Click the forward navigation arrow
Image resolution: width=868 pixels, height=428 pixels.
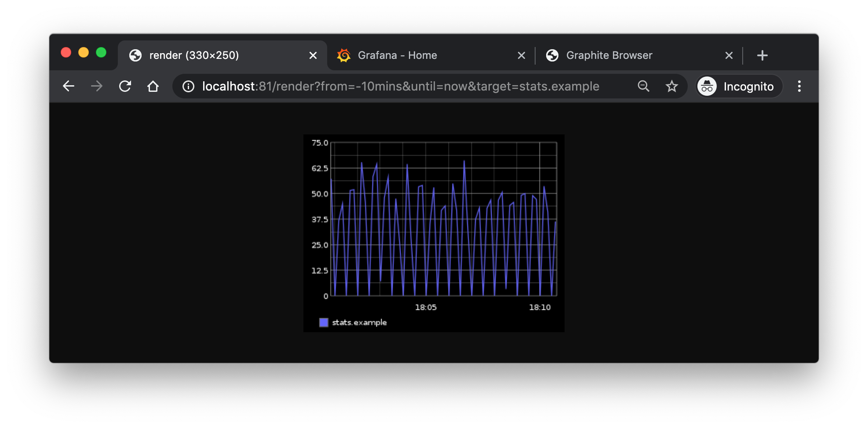[x=97, y=86]
